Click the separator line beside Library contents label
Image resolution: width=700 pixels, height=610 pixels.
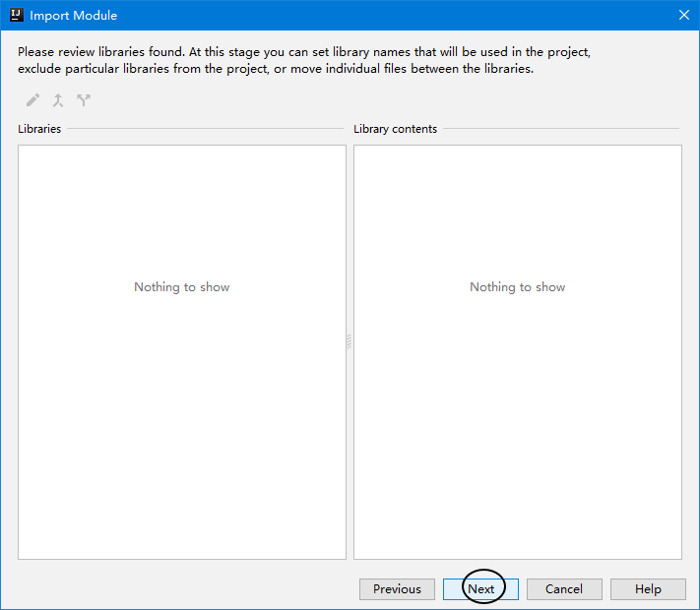pos(559,129)
